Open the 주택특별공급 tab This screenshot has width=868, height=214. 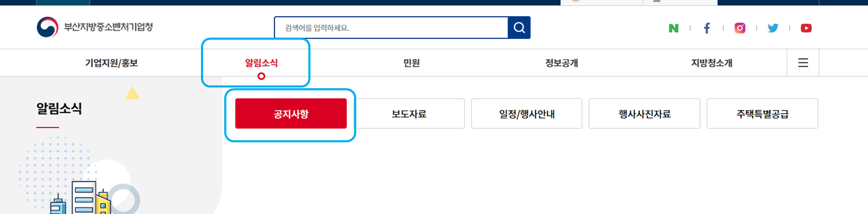(x=762, y=114)
